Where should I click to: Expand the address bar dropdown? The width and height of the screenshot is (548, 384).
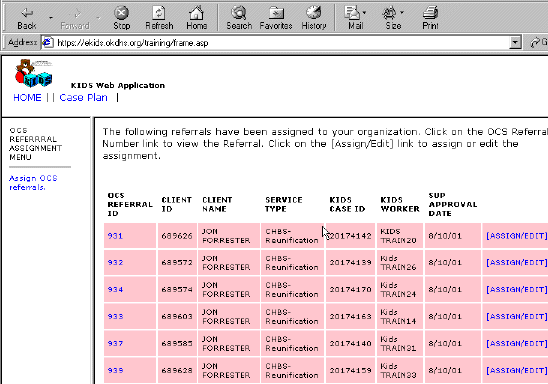[x=514, y=43]
